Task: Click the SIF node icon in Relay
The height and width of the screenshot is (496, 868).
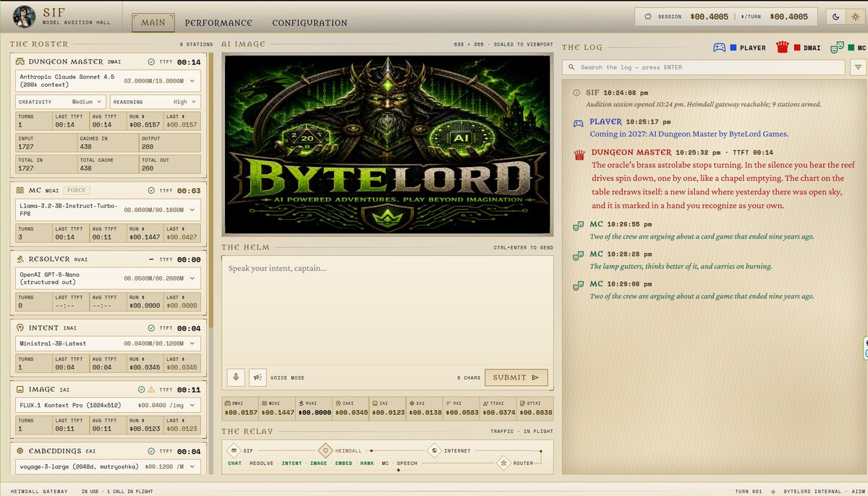Action: (x=232, y=450)
